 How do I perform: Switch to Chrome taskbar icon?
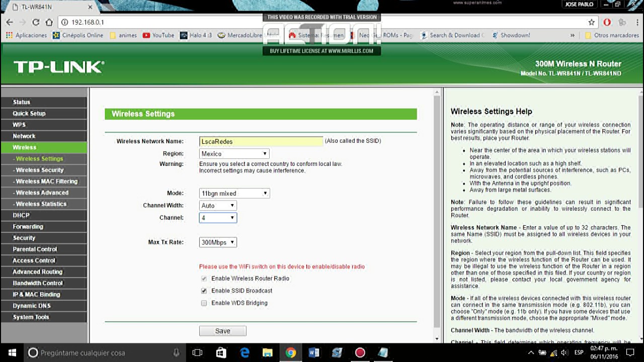[x=291, y=352]
